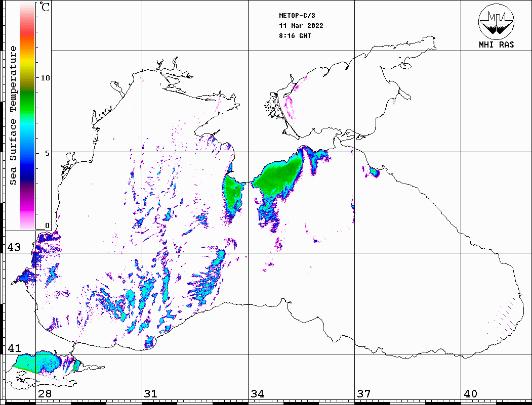This screenshot has height=405, width=532.
Task: Click the °C unit label
Action: (44, 7)
